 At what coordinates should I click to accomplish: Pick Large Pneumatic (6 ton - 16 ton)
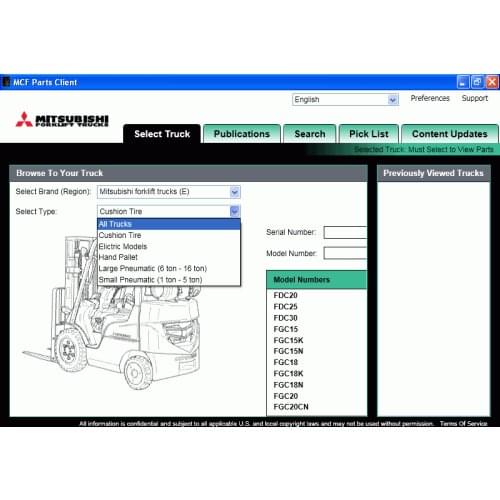[169, 268]
